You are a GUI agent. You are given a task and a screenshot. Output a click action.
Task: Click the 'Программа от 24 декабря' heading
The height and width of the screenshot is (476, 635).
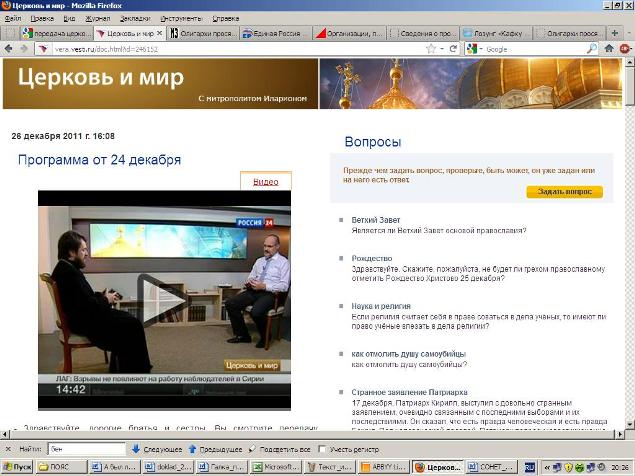tap(100, 160)
